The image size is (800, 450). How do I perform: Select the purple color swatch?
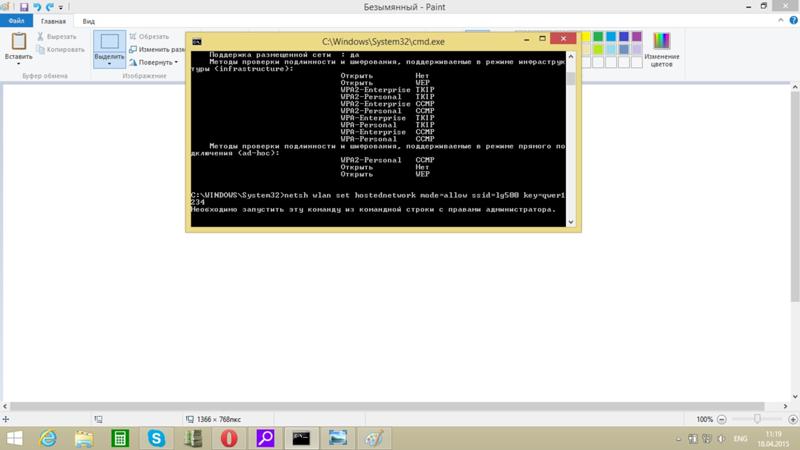(x=636, y=37)
